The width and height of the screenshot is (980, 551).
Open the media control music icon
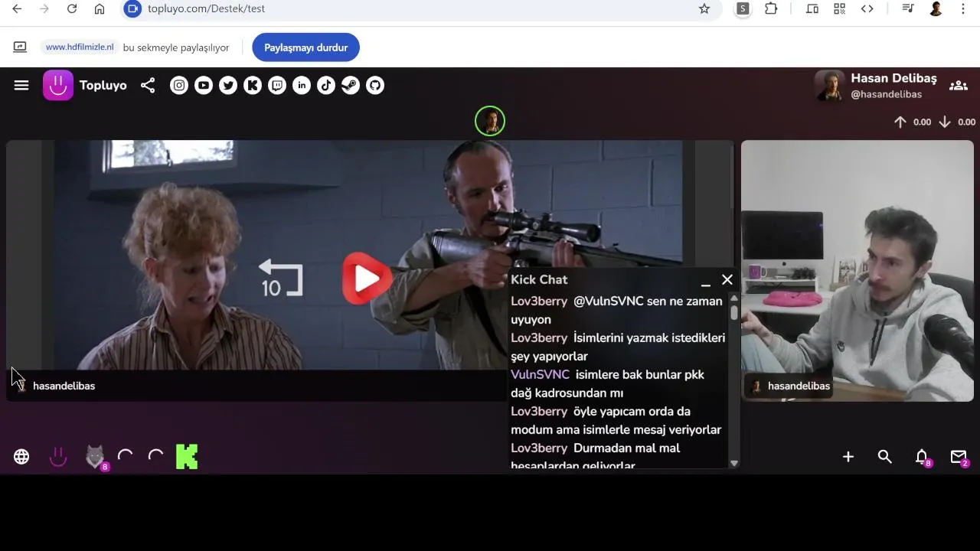pos(907,8)
